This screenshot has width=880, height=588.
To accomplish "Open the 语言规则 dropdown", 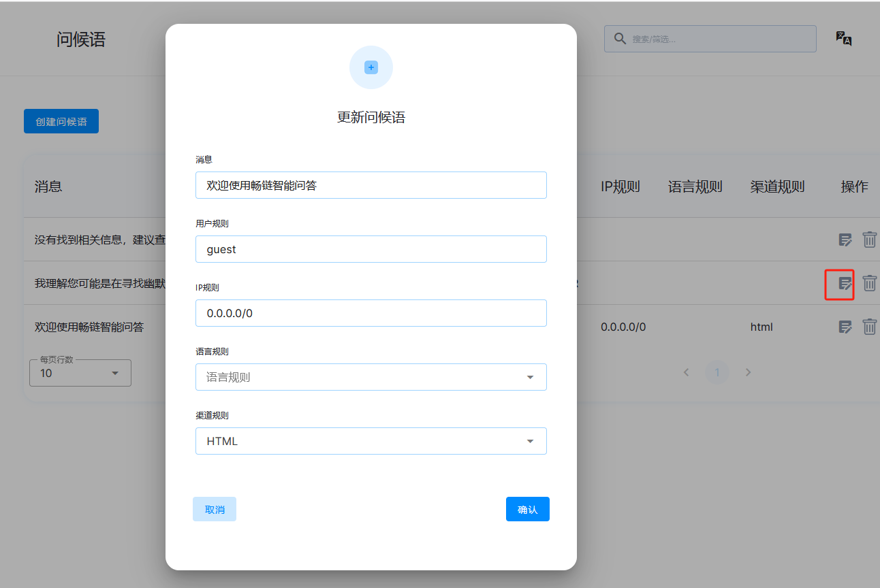I will click(x=371, y=377).
